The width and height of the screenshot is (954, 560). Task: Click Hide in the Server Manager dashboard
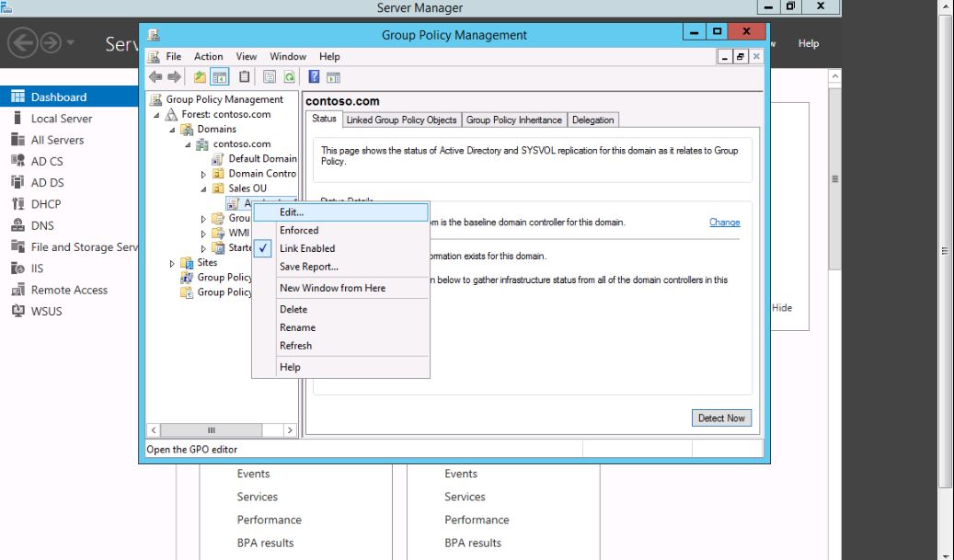pos(782,308)
